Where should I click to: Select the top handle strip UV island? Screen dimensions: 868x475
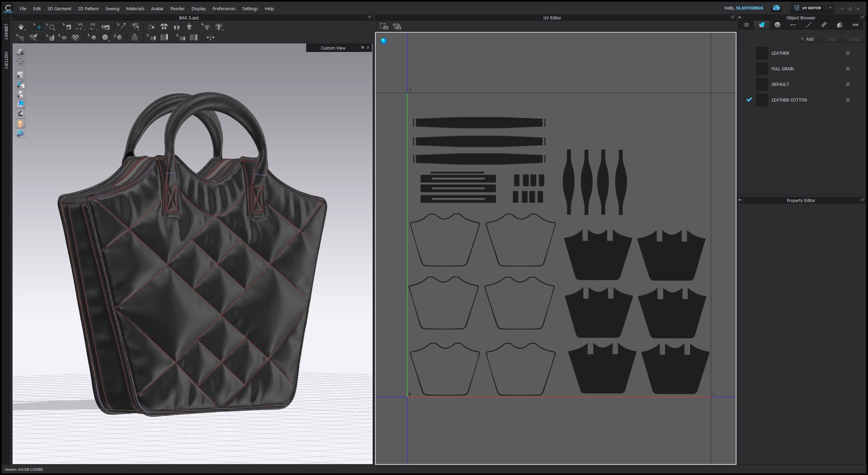(x=479, y=123)
